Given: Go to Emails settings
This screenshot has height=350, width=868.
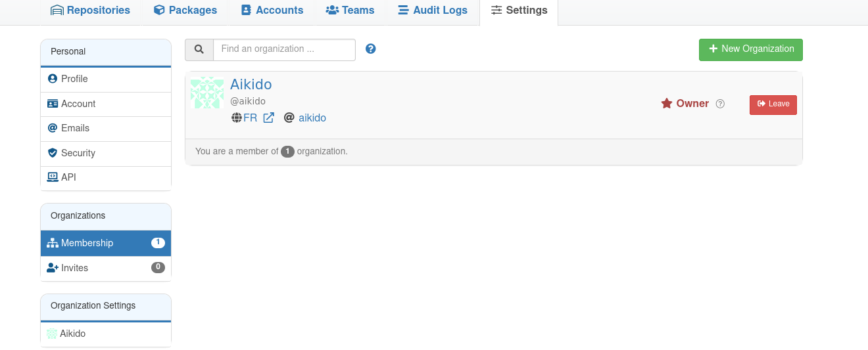Looking at the screenshot, I should [106, 128].
